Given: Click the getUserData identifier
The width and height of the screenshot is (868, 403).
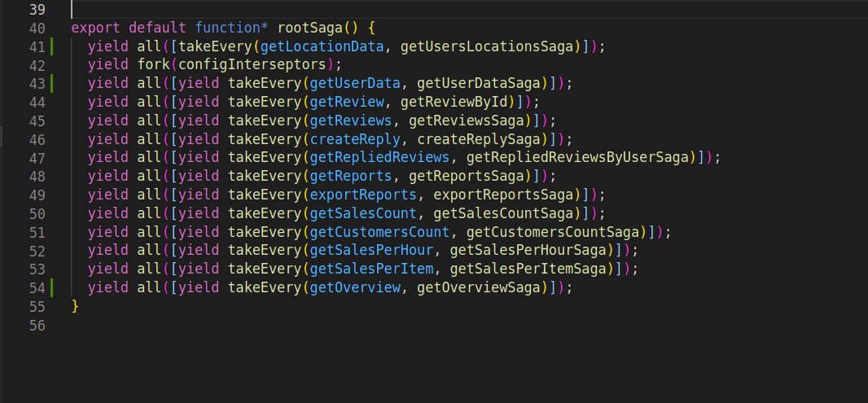Looking at the screenshot, I should click(x=355, y=84).
